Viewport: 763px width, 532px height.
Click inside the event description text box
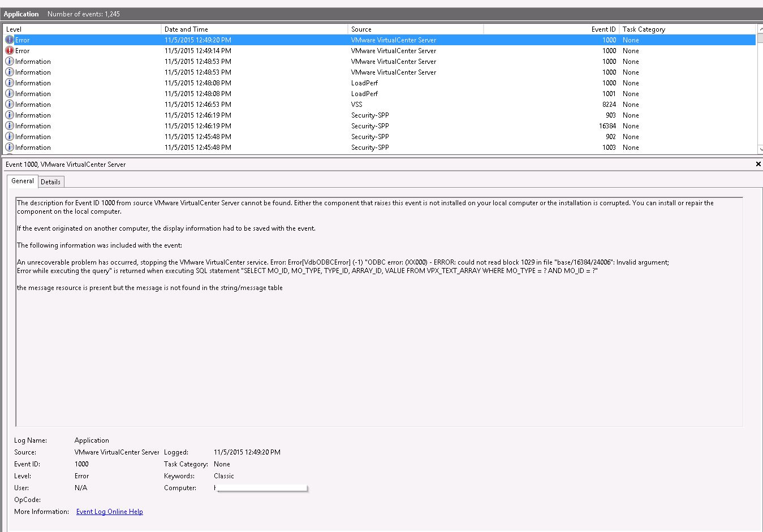[x=379, y=351]
